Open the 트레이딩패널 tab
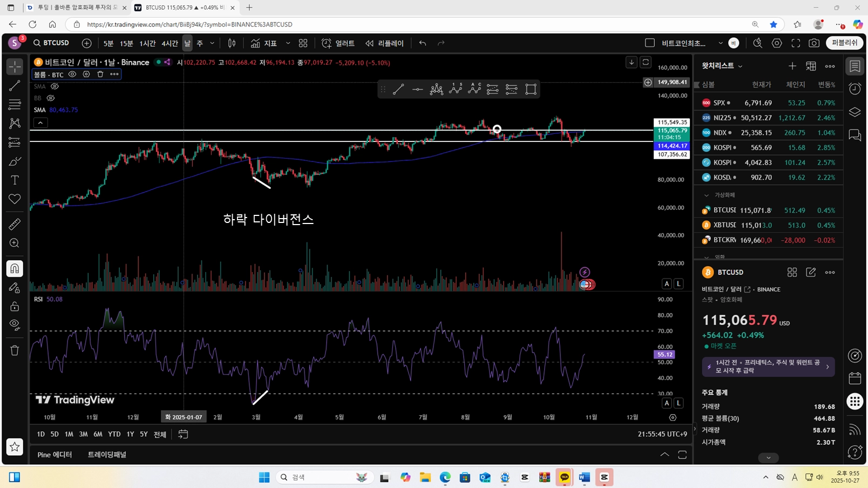868x488 pixels. click(107, 455)
